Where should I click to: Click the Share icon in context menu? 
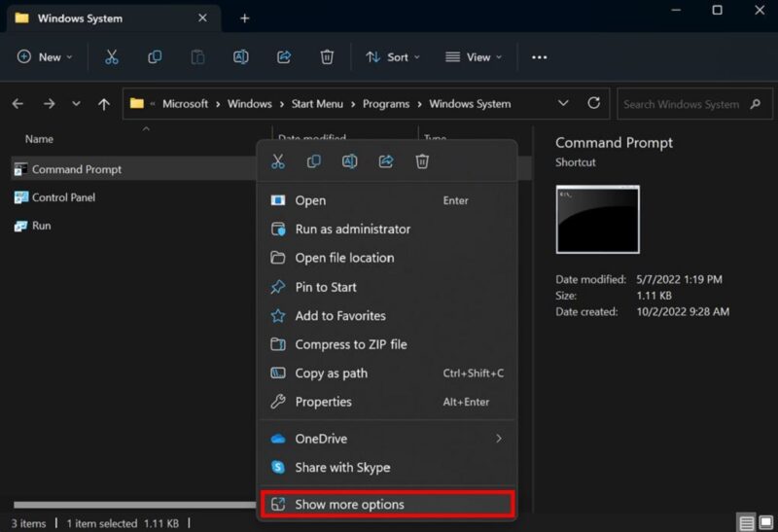tap(386, 161)
